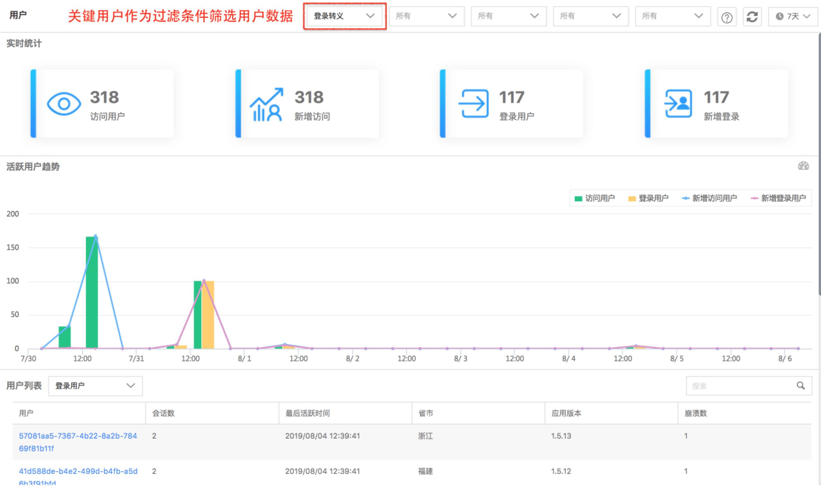Click the 最后活跃时间 column header

(x=345, y=413)
